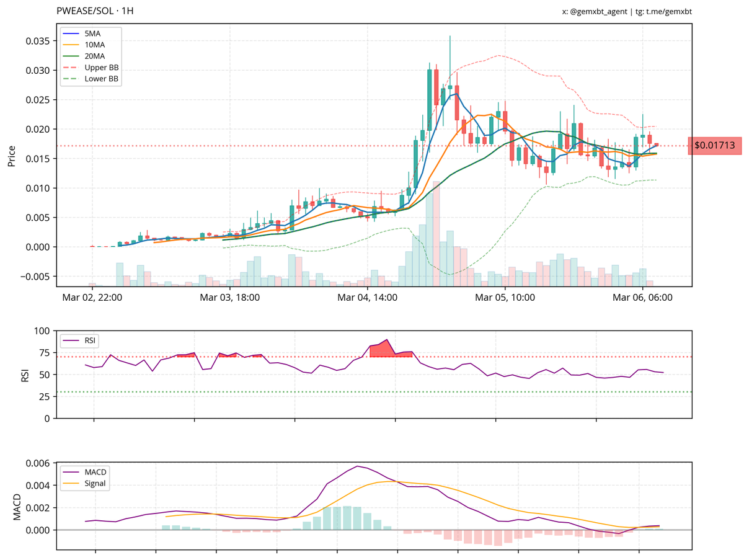The width and height of the screenshot is (744, 560).
Task: Click the purple MACD line marker in MACD legend
Action: click(x=70, y=471)
